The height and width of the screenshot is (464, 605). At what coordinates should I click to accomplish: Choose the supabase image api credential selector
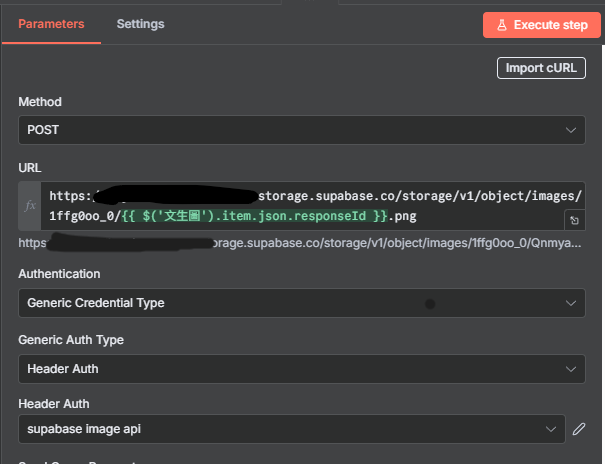tap(285, 429)
